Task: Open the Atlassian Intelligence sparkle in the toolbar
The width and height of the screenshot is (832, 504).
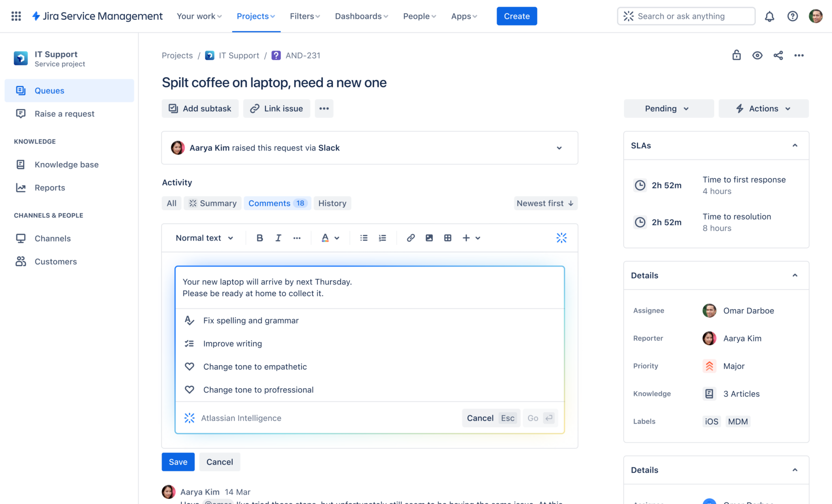Action: pos(561,238)
